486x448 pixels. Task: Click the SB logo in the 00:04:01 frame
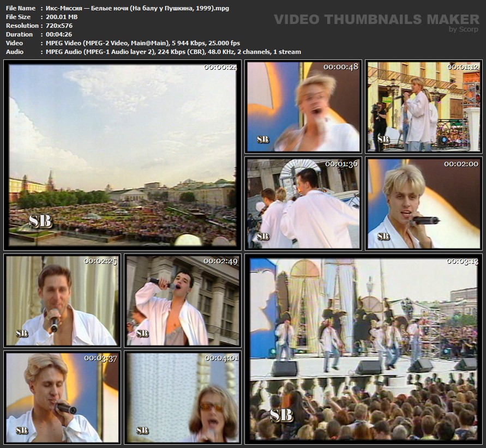click(142, 431)
